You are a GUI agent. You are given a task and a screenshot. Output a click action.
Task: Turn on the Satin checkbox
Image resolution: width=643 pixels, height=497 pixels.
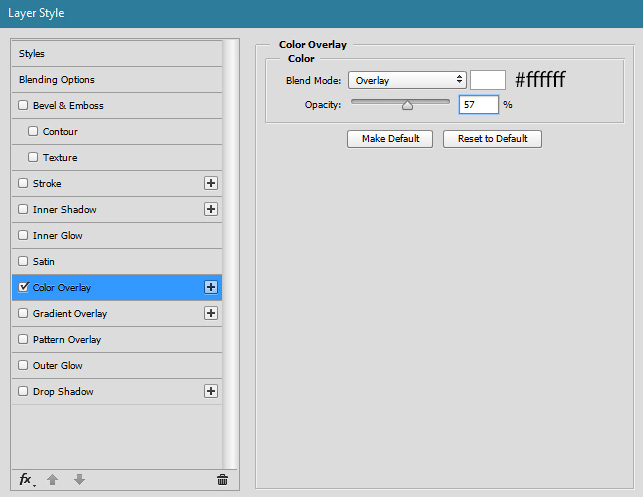click(23, 261)
